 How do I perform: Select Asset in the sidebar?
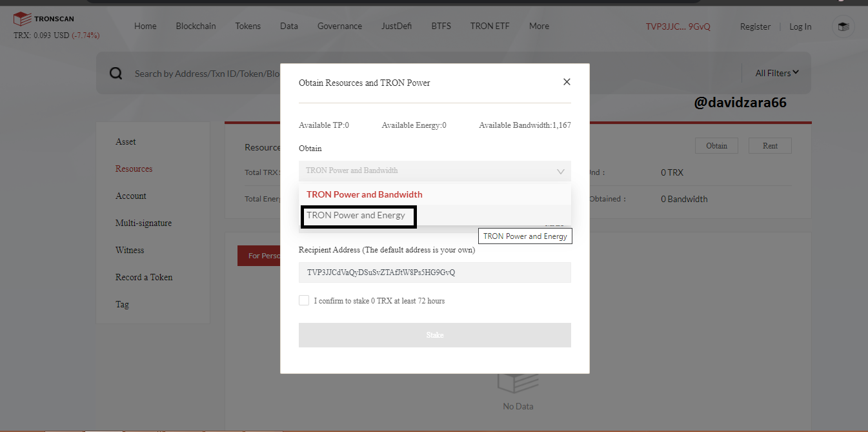click(126, 141)
